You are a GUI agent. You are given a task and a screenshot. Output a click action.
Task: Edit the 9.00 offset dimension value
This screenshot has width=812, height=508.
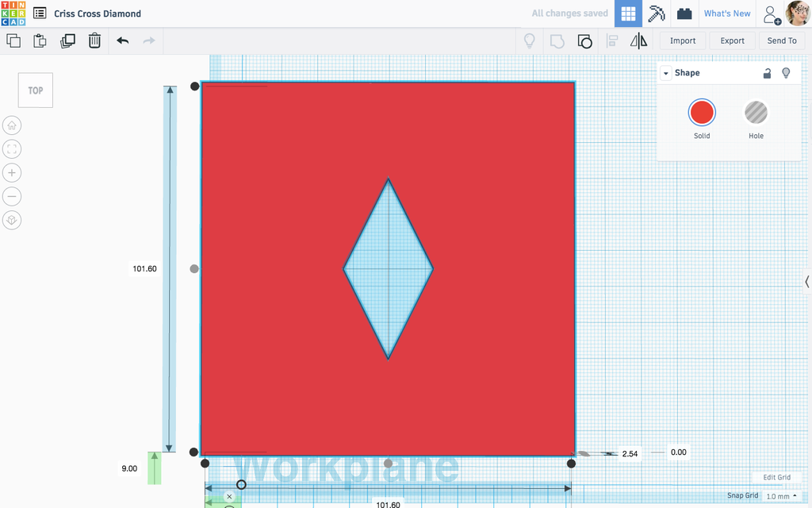point(129,468)
